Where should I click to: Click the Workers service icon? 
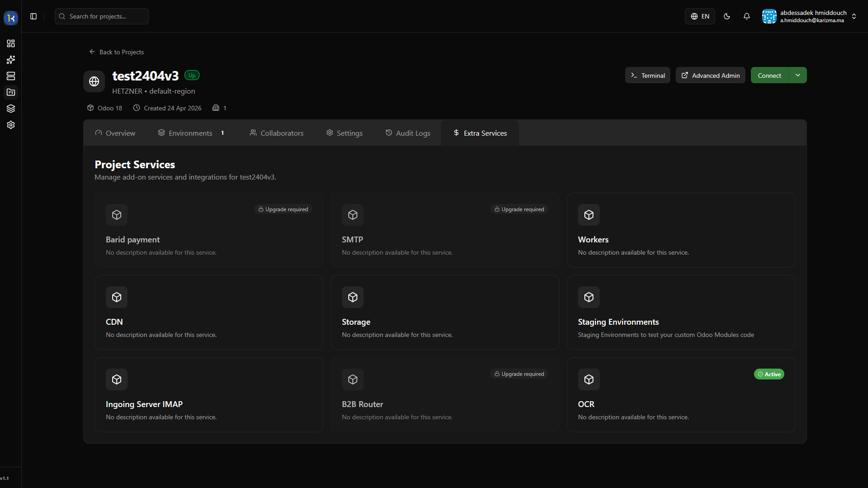pos(589,215)
